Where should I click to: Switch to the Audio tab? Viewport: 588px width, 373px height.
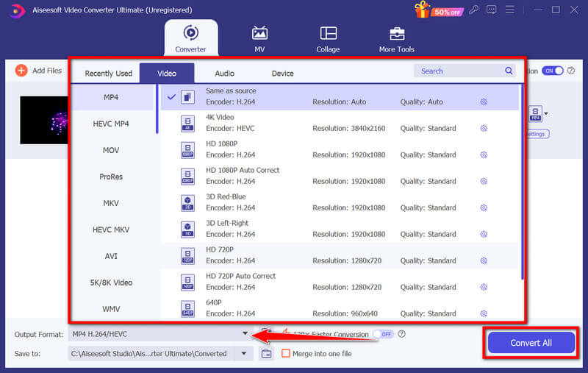(225, 73)
